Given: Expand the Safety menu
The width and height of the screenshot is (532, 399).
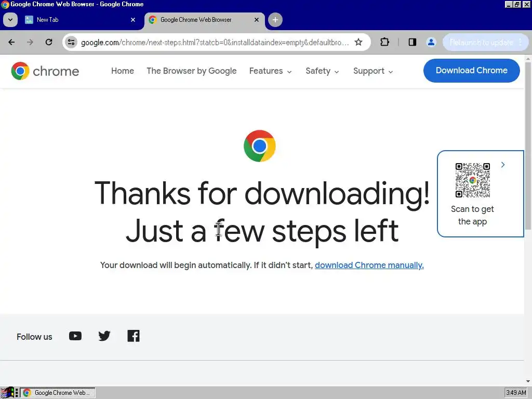Looking at the screenshot, I should point(322,71).
